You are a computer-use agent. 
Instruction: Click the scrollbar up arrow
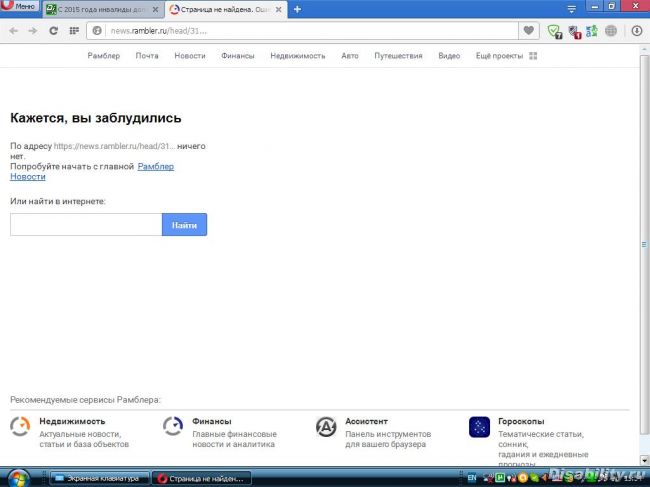(x=644, y=49)
